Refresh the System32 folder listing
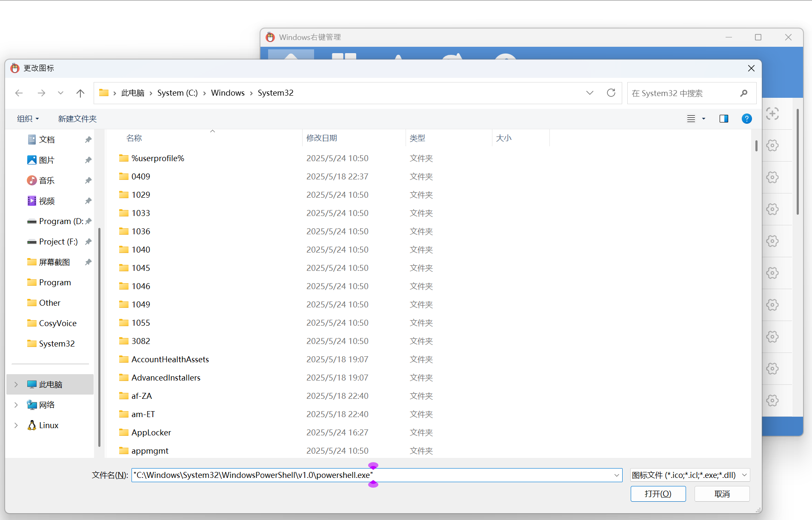Screen dimensions: 812x520 [x=611, y=93]
